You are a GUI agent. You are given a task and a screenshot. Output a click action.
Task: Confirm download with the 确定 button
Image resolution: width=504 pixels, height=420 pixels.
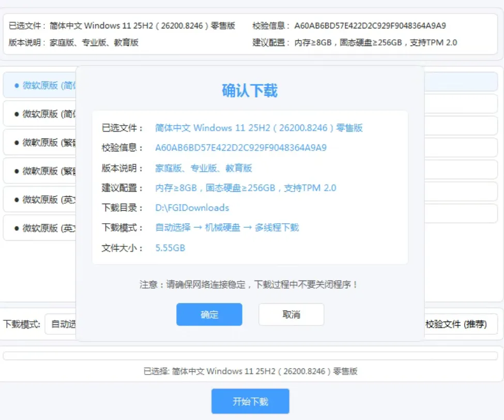209,314
